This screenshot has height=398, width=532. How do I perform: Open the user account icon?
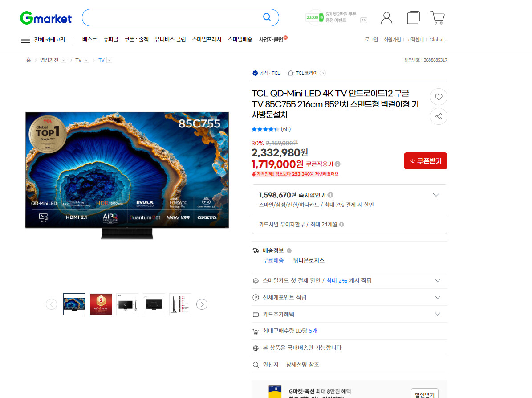386,18
